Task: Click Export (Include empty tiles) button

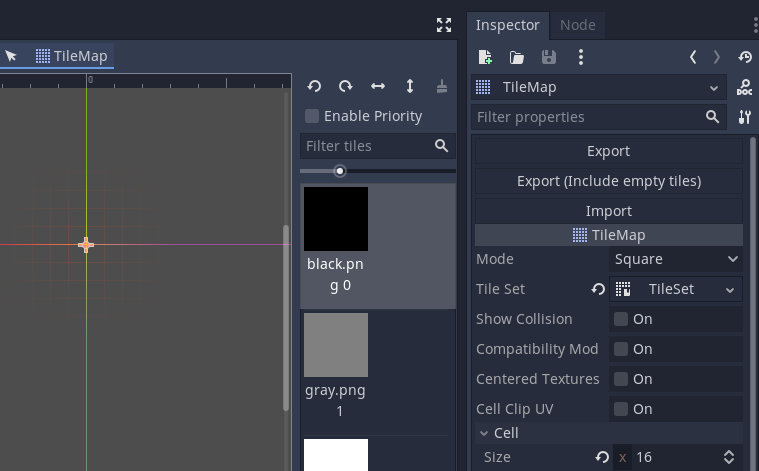Action: point(608,181)
